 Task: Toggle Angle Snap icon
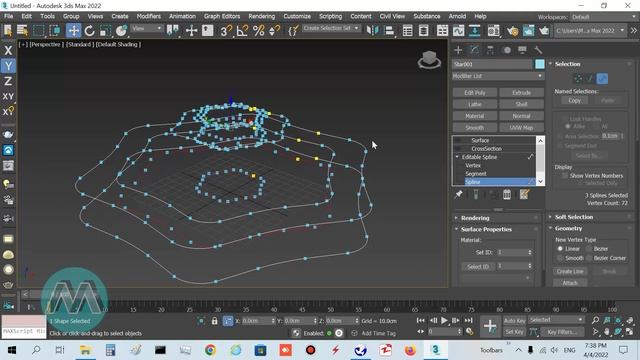[242, 31]
